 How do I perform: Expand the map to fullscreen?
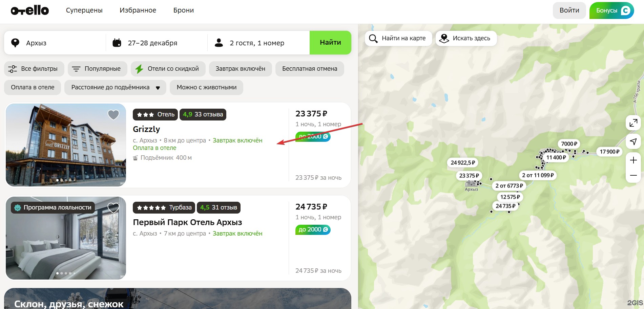(633, 123)
